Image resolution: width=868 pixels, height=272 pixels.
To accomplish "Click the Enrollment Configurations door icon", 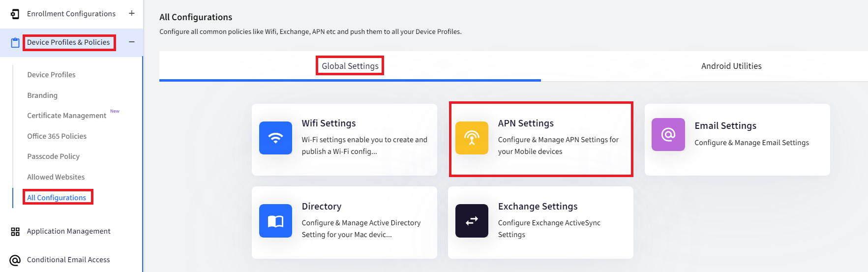I will [15, 14].
